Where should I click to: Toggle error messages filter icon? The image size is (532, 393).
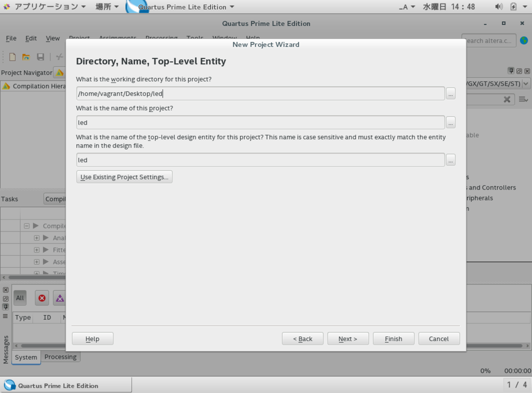[x=42, y=298]
